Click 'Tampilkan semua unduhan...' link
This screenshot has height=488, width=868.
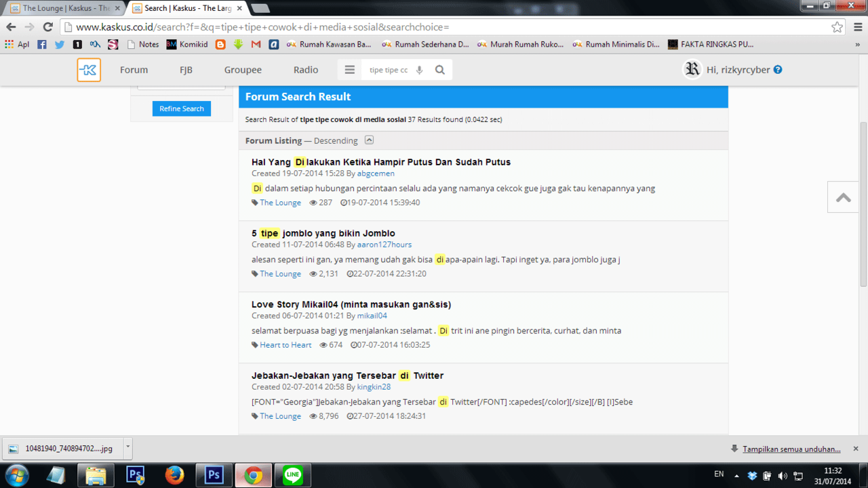(791, 449)
